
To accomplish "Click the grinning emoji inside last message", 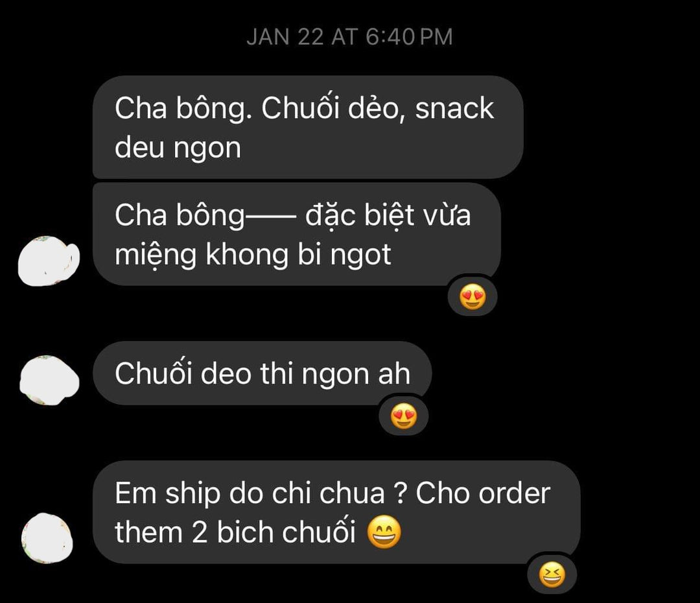I will 384,532.
